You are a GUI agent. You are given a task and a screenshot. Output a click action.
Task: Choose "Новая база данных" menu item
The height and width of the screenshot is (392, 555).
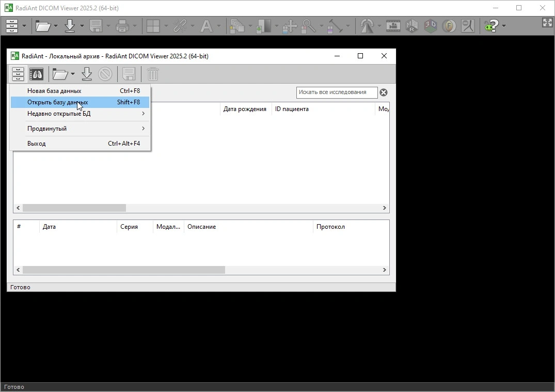[x=80, y=91]
